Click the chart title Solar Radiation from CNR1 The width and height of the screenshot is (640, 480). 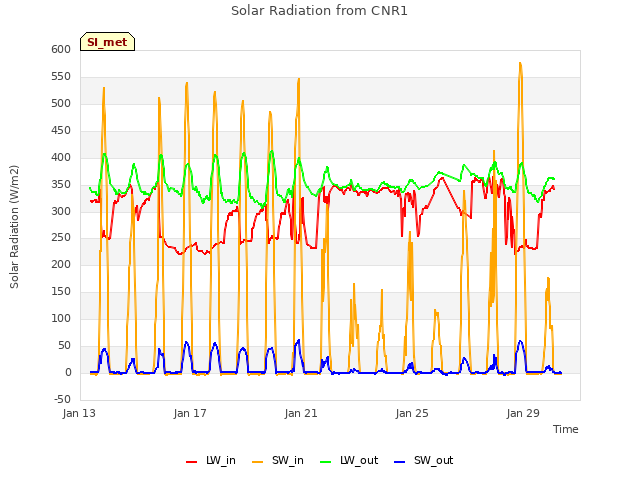(319, 11)
